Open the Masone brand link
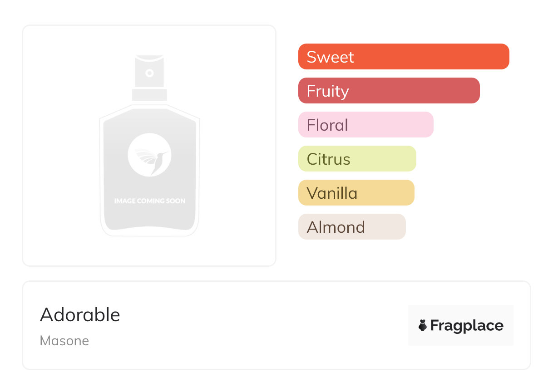 point(64,341)
